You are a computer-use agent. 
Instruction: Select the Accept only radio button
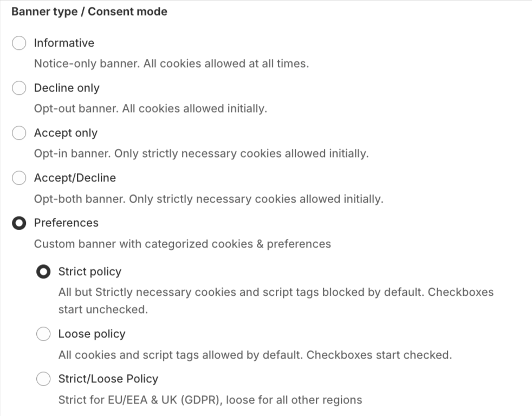coord(19,133)
